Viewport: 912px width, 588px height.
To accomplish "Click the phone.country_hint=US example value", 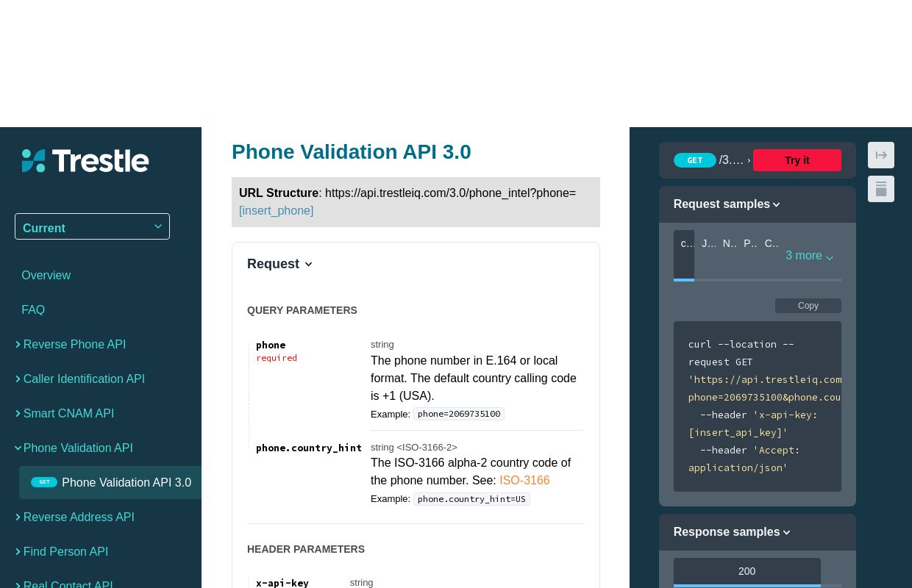I will coord(471,499).
